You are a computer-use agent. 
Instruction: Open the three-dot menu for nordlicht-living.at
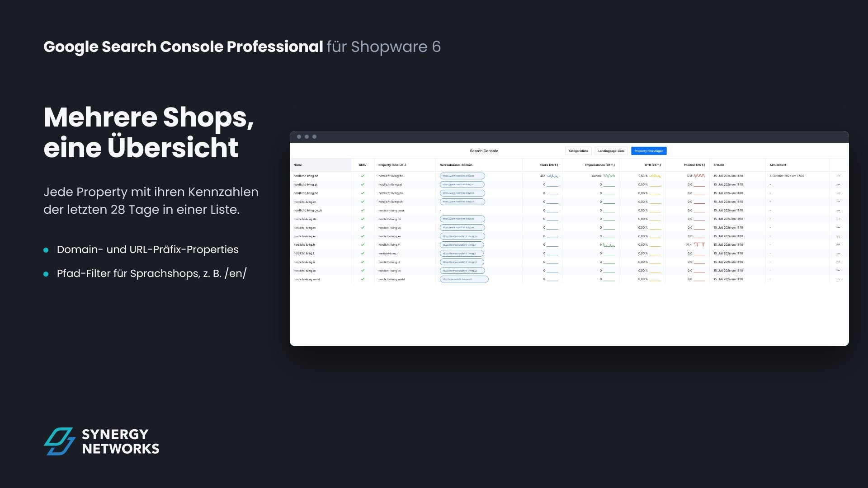pyautogui.click(x=838, y=184)
